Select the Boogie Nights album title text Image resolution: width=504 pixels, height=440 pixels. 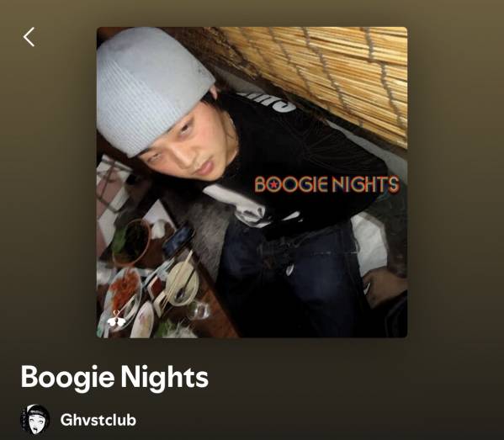[114, 378]
